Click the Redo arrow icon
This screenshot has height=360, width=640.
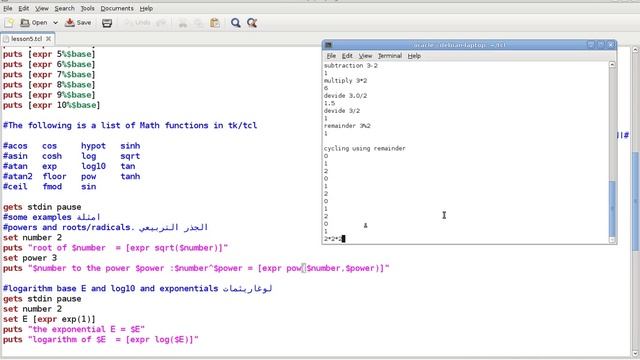point(162,23)
